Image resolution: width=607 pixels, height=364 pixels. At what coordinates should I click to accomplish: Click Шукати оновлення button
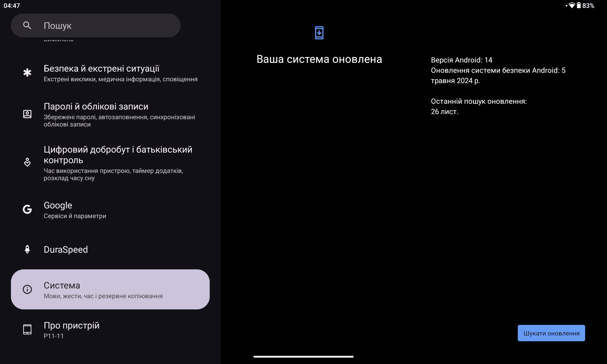[x=551, y=333]
